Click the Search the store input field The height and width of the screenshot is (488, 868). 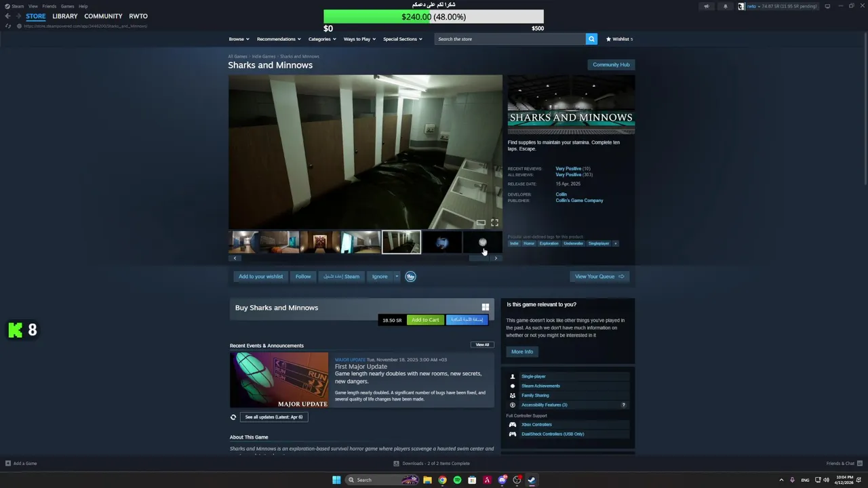coord(510,39)
